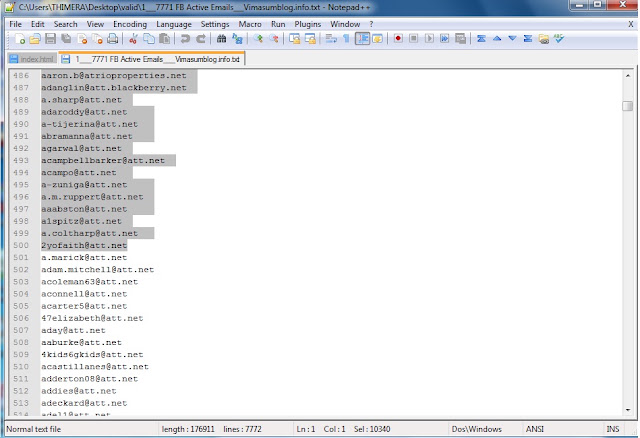Redo action with the Redo arrow
This screenshot has height=438, width=640.
tap(200, 39)
